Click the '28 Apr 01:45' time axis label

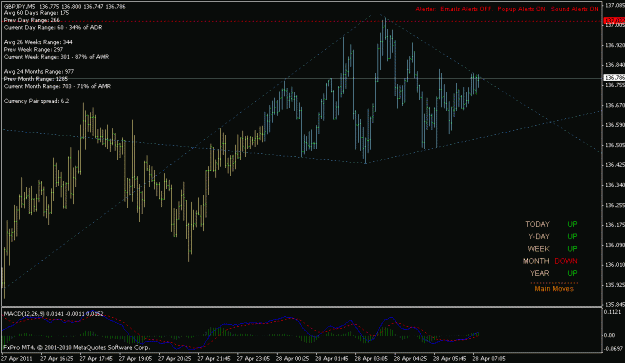pyautogui.click(x=332, y=359)
